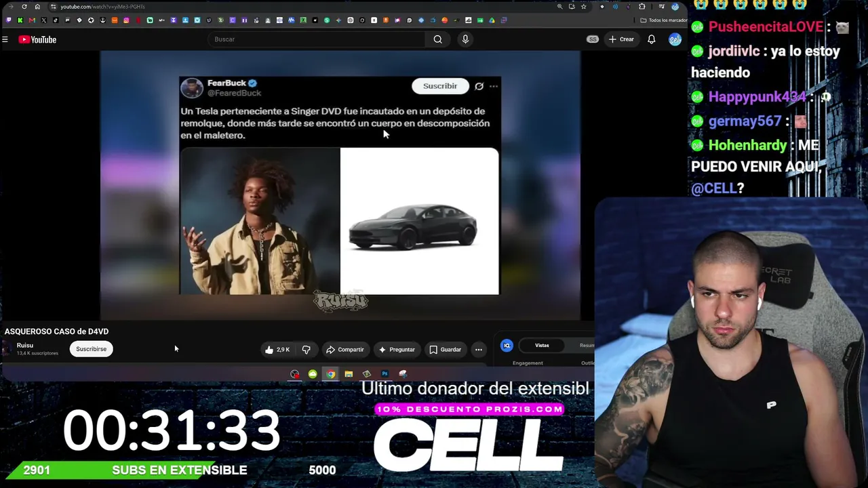Open the Google Drive bookmark
This screenshot has width=868, height=488.
(492, 20)
